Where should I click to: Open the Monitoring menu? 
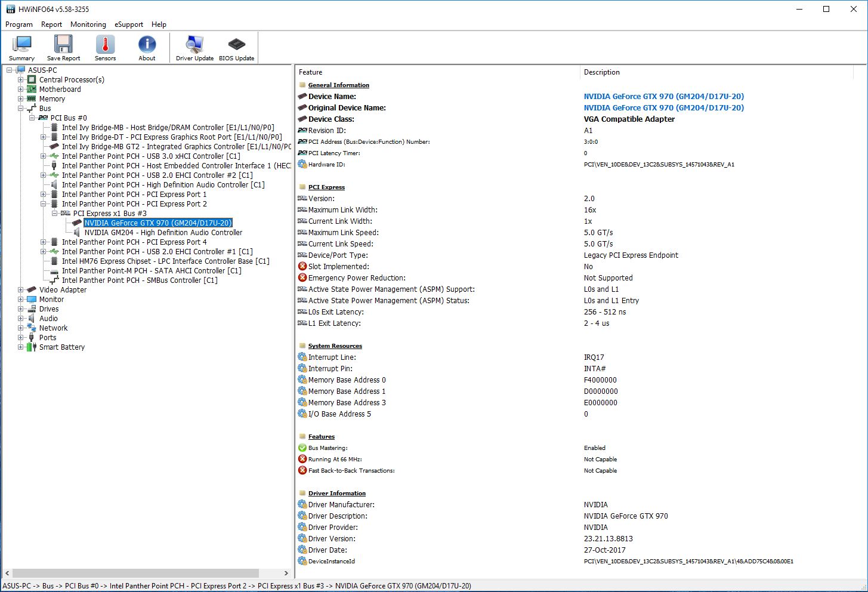pos(88,24)
